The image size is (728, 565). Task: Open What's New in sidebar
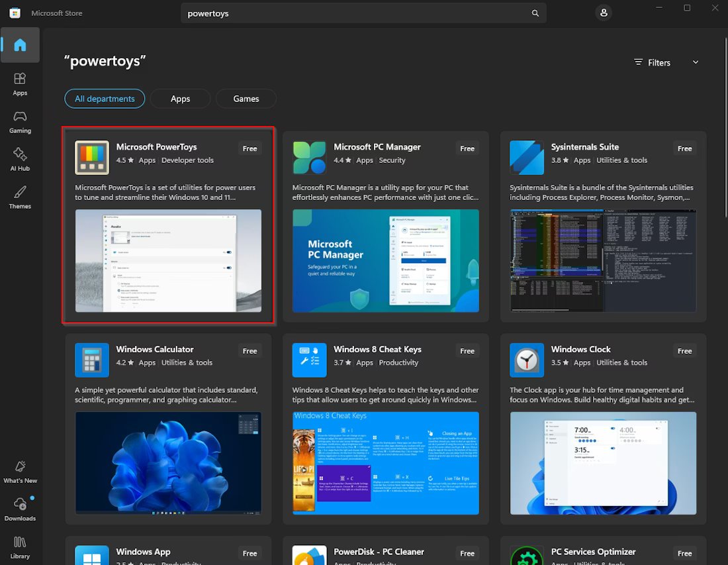point(20,472)
